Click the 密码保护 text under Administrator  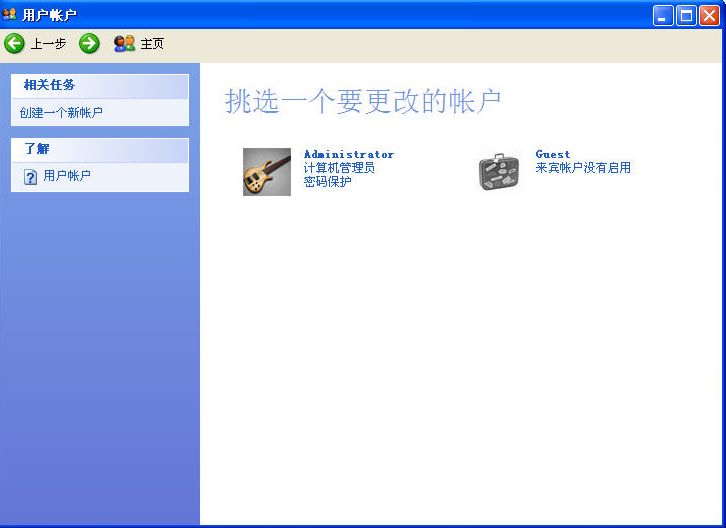click(327, 182)
